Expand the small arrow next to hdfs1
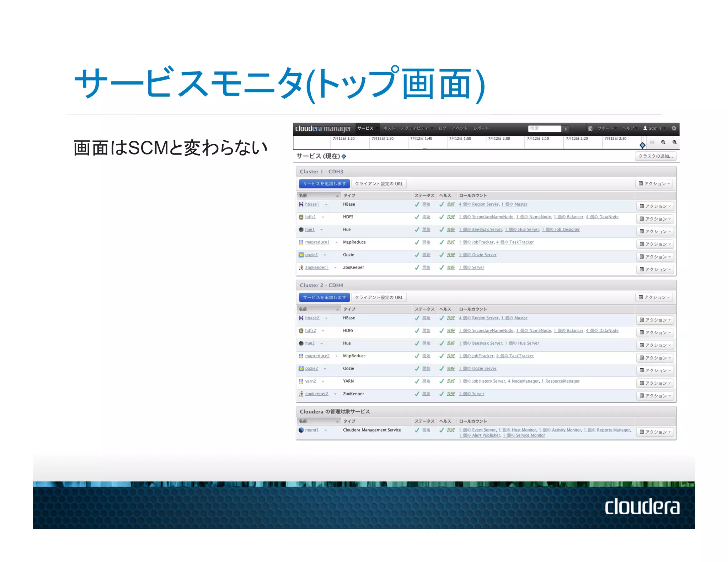Viewport: 728px width, 562px height. (x=323, y=217)
